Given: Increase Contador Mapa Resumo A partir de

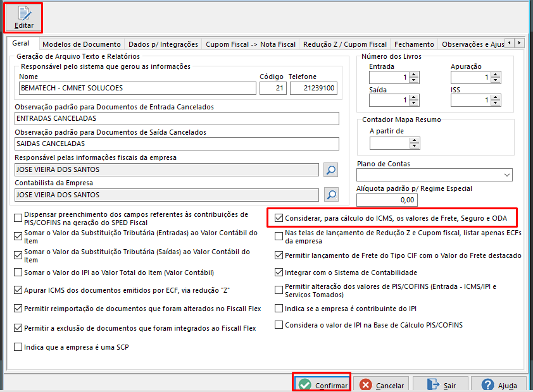Looking at the screenshot, I should 414,140.
